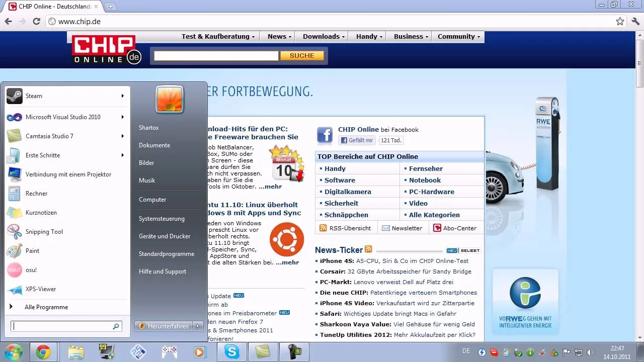Toggle the BELIEBT news-ticker view
Viewport: 644px width, 362px height.
[469, 250]
